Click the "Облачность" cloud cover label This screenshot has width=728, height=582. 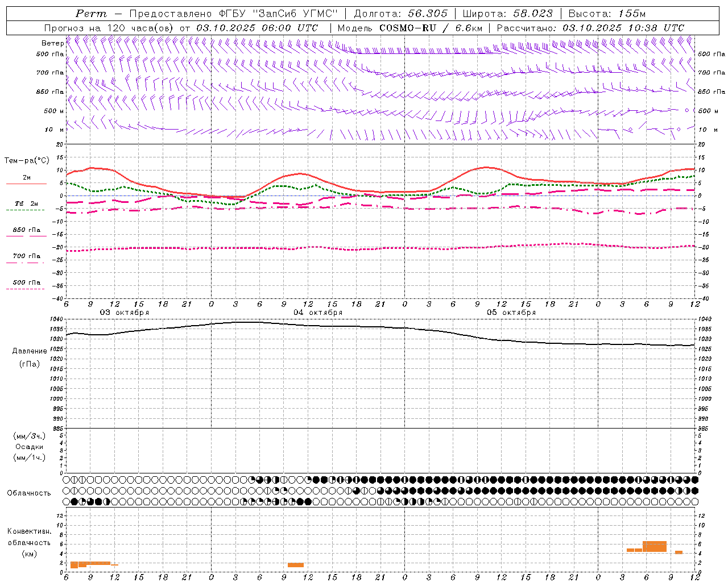point(29,493)
